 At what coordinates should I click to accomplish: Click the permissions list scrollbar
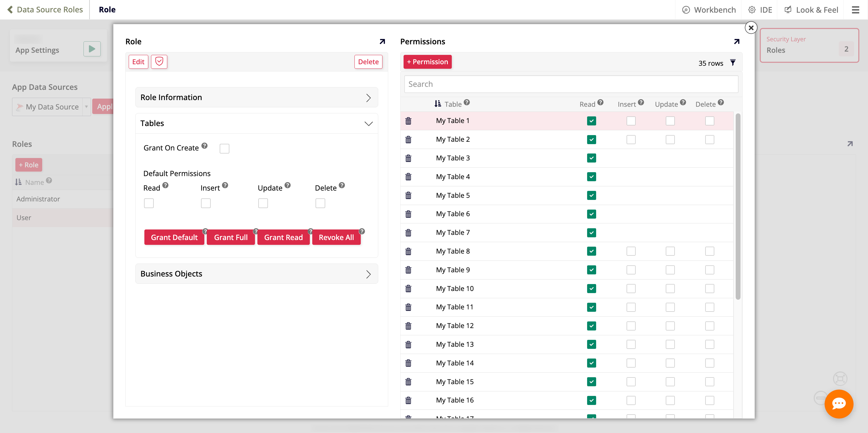click(738, 206)
